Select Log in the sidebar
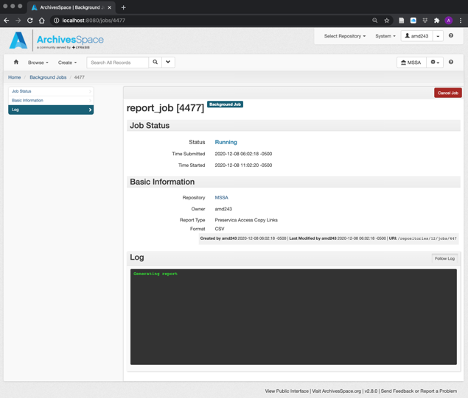The image size is (468, 398). pos(51,110)
